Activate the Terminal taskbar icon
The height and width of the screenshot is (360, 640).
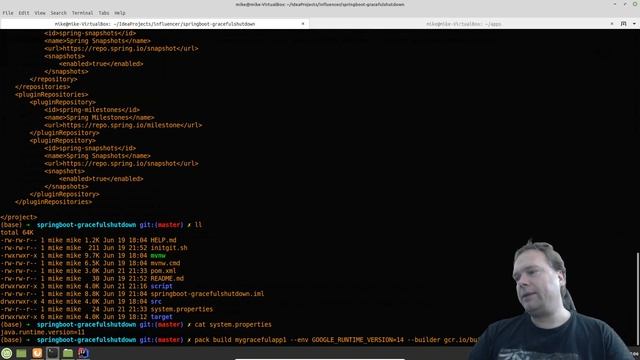click(x=52, y=353)
